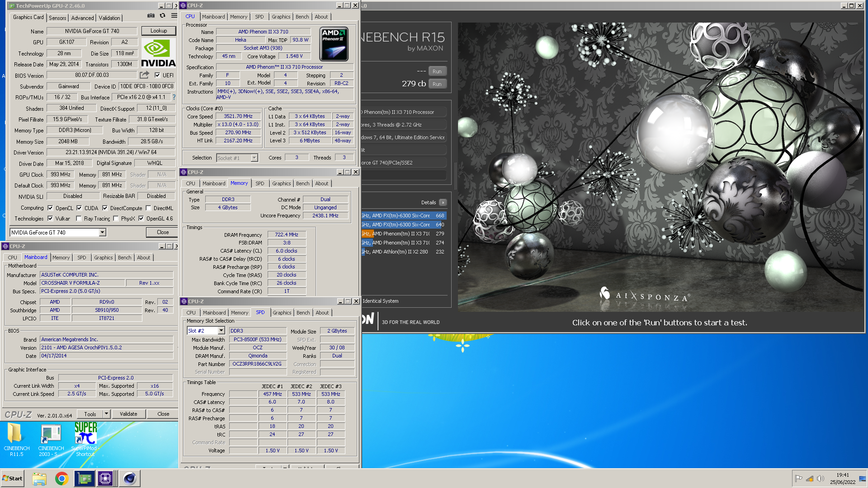The width and height of the screenshot is (868, 488).
Task: Switch to CPU-Z via its taskbar icon
Action: [105, 479]
